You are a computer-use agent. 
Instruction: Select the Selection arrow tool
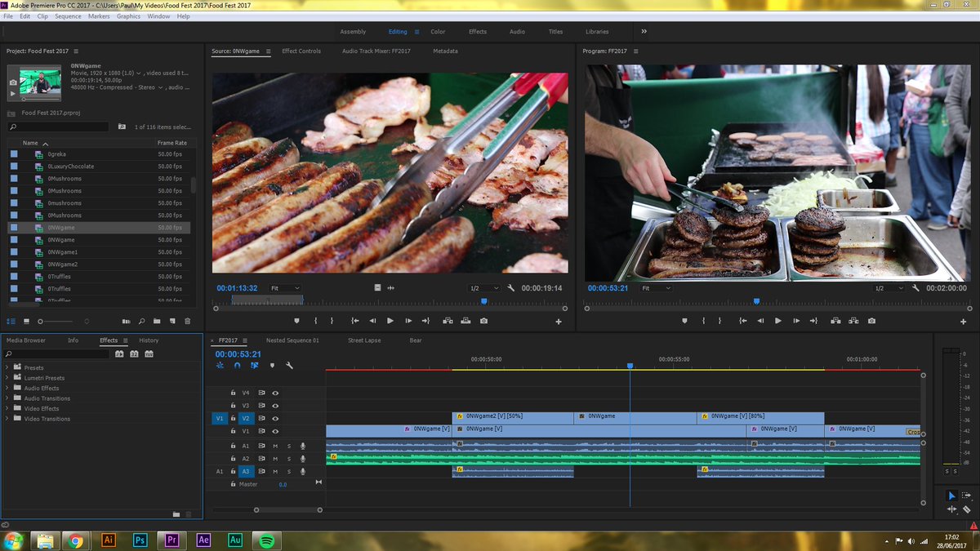[x=952, y=495]
